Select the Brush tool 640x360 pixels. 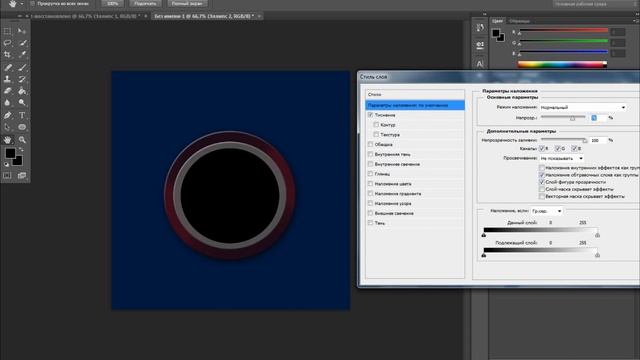click(x=22, y=68)
